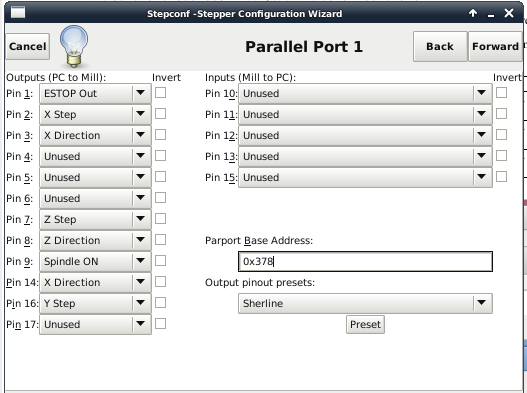Open Pin 2 X Step dropdown
This screenshot has width=527, height=393.
95,114
